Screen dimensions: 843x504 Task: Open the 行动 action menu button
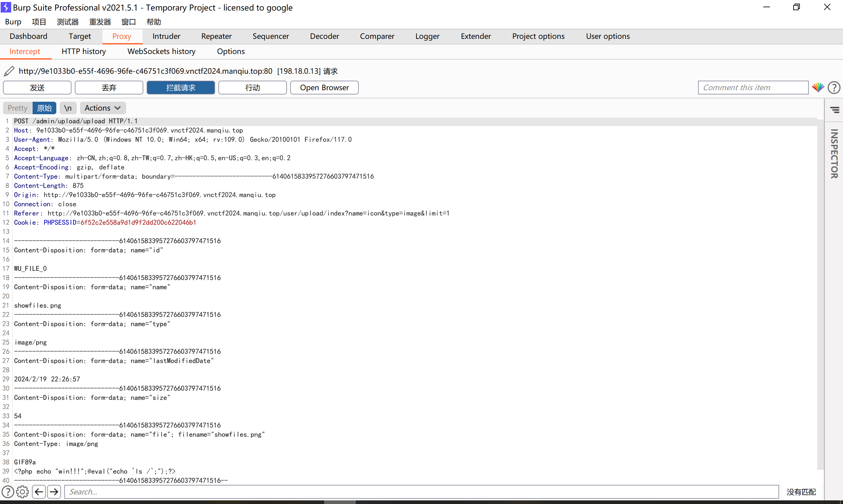(252, 88)
